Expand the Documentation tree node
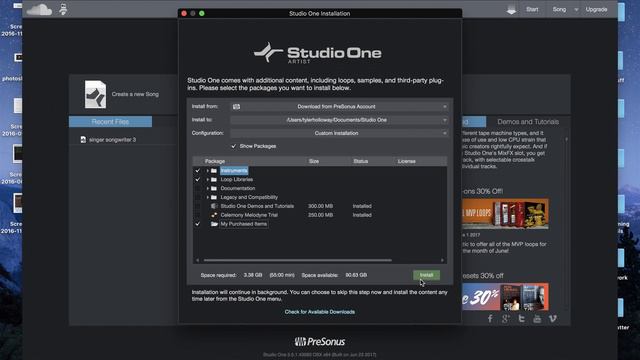Image resolution: width=640 pixels, height=360 pixels. point(207,189)
